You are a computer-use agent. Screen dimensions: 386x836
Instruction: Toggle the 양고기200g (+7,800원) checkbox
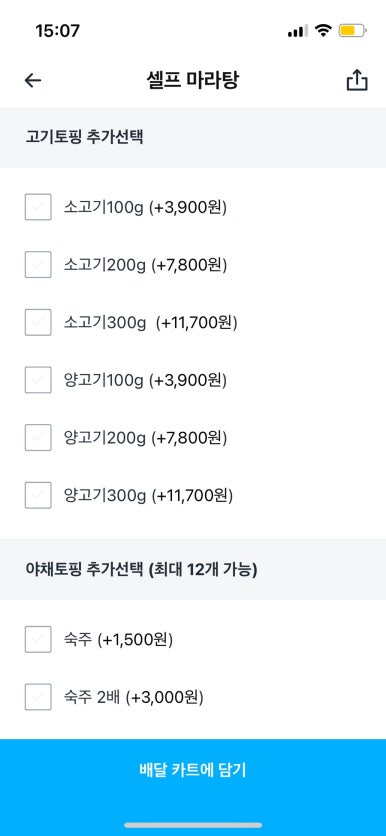pos(38,438)
